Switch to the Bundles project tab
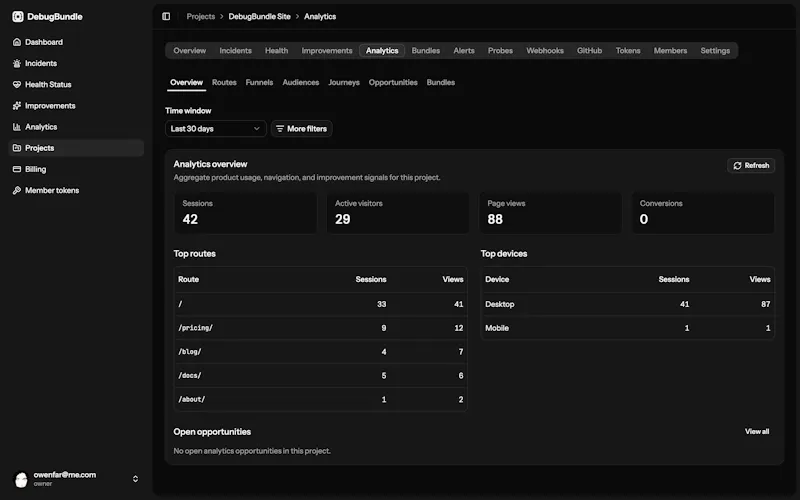Screen dimensions: 800x500 (426, 51)
